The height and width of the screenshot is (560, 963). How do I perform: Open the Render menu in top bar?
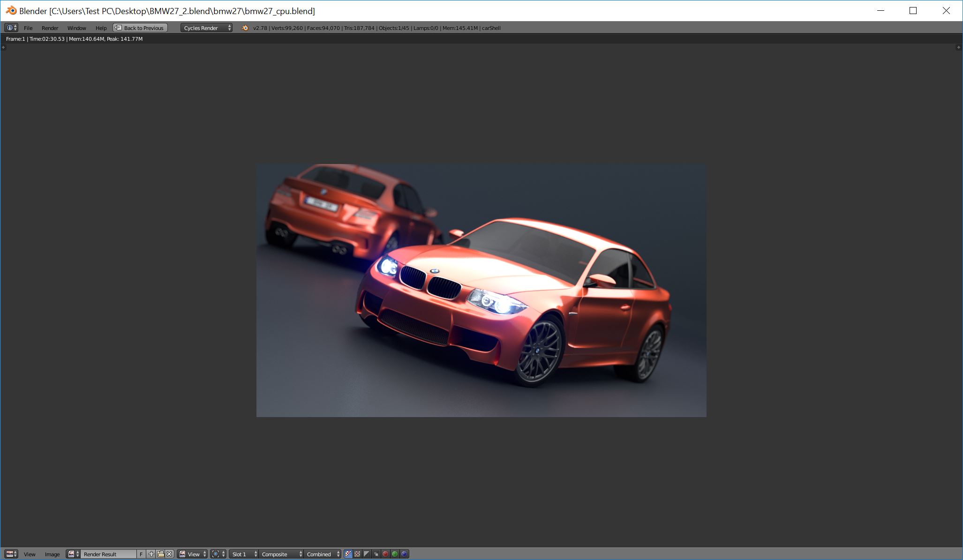(x=50, y=28)
